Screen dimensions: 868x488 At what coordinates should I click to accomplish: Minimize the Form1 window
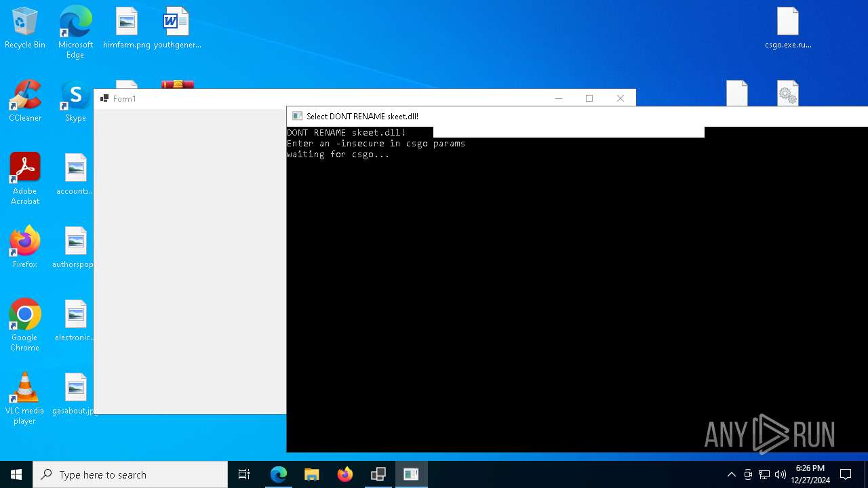pyautogui.click(x=558, y=98)
